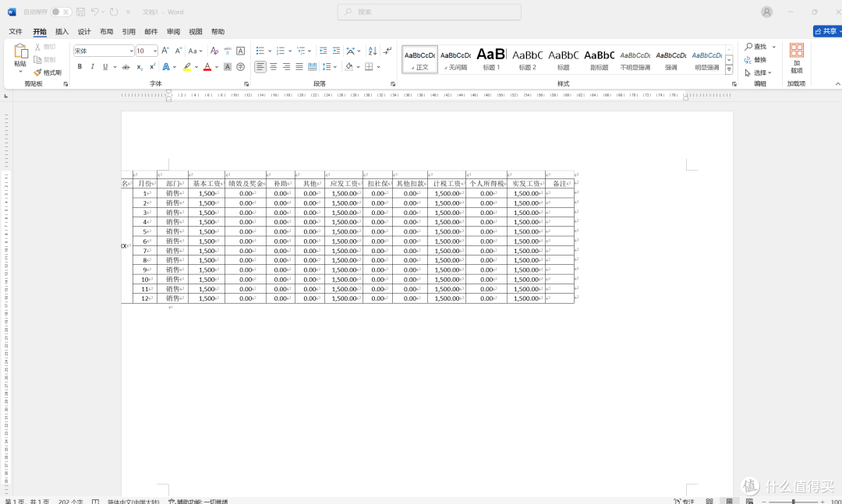The width and height of the screenshot is (842, 504).
Task: Toggle italic formatting
Action: click(92, 66)
